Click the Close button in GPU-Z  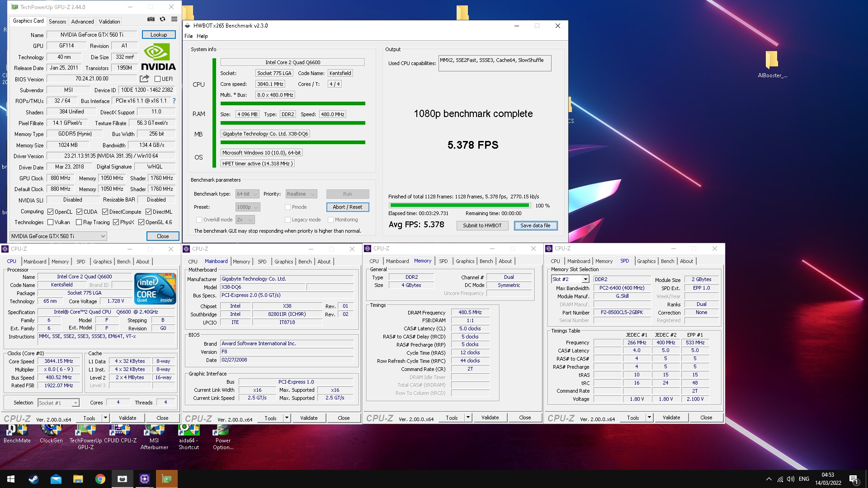[x=163, y=236]
